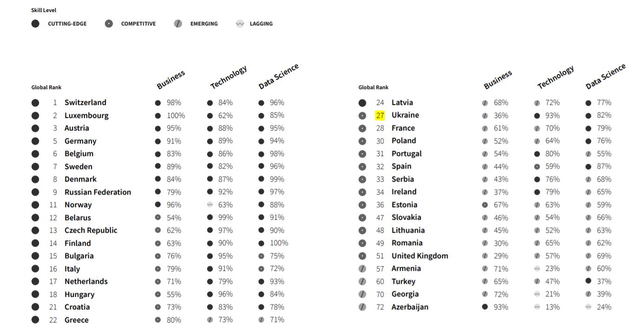The height and width of the screenshot is (332, 644).
Task: Click the Skill Level legend heading
Action: [x=44, y=10]
